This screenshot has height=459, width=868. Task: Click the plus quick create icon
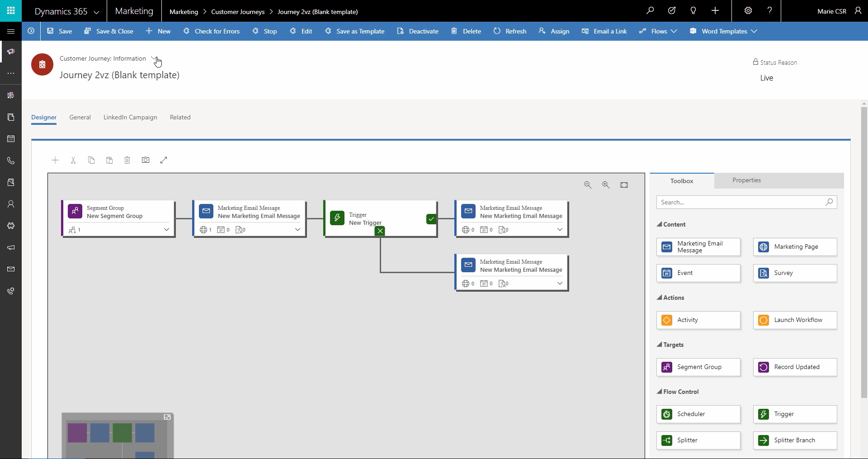click(715, 10)
